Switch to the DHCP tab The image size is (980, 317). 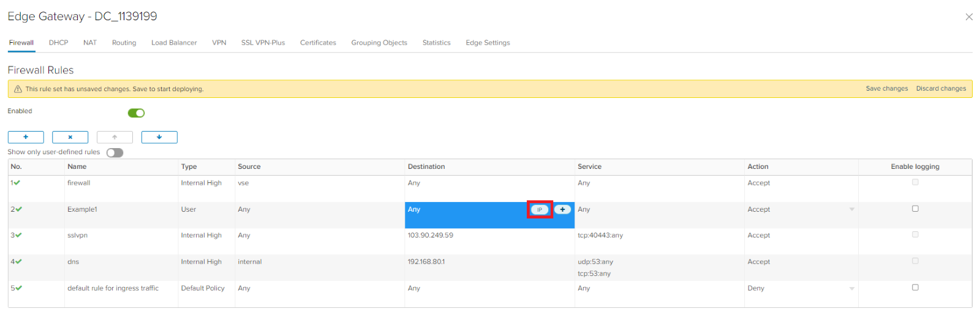(x=58, y=43)
